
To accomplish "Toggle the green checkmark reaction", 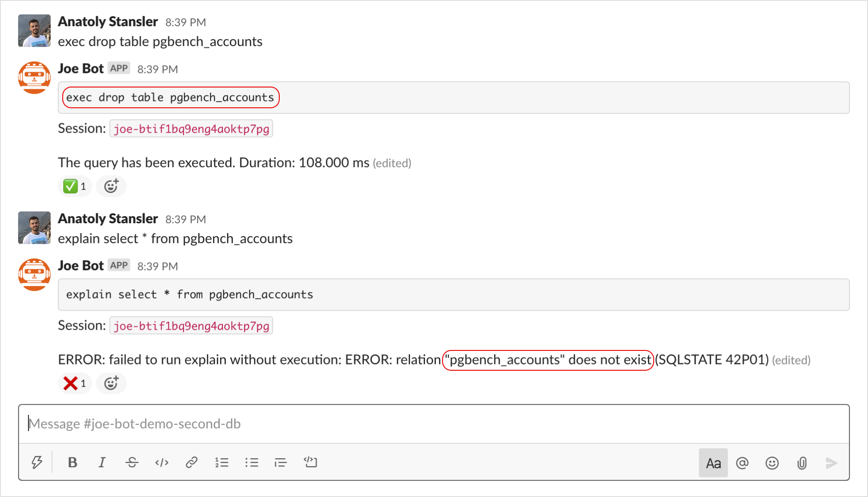I will coord(75,186).
